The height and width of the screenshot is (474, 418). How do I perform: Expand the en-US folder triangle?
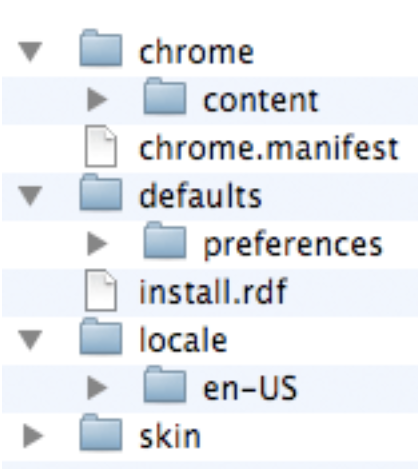97,388
